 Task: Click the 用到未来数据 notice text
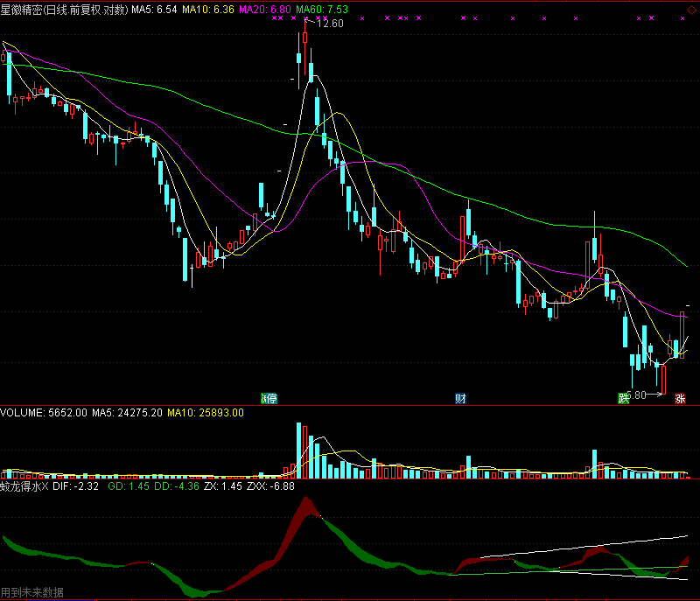tap(32, 592)
